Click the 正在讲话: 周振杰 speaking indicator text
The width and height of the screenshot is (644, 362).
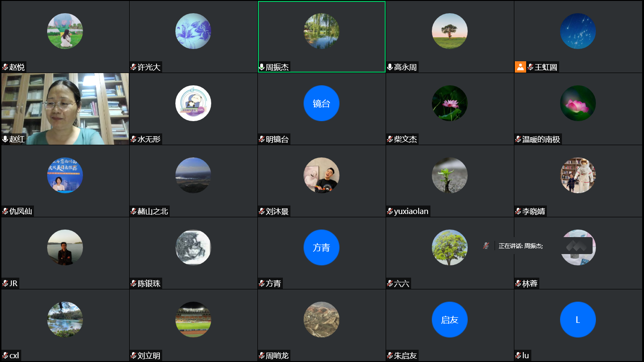click(x=520, y=246)
